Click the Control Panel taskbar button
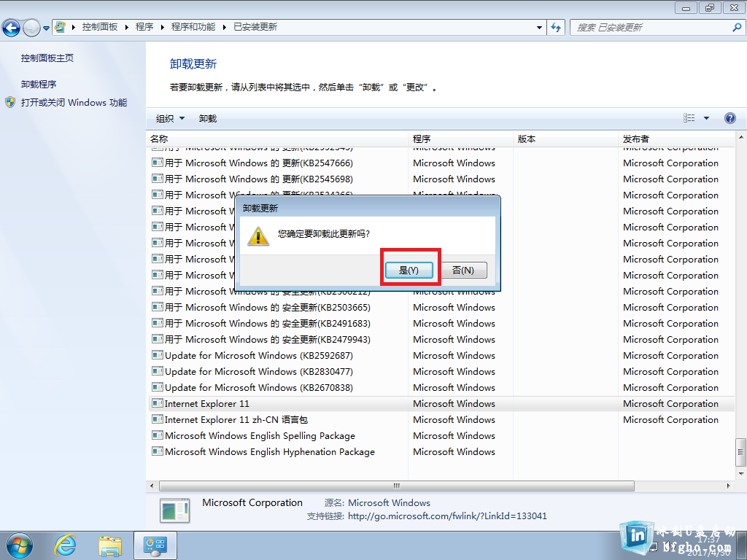 155,545
